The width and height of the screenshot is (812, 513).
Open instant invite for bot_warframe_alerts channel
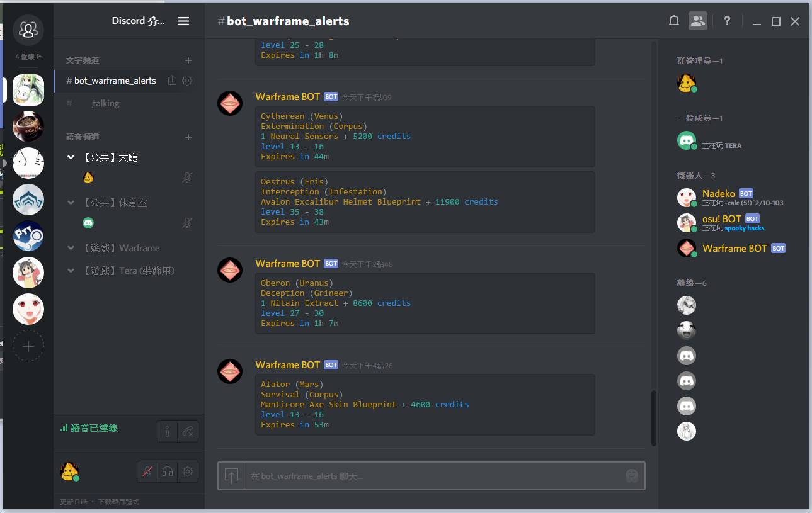(171, 81)
